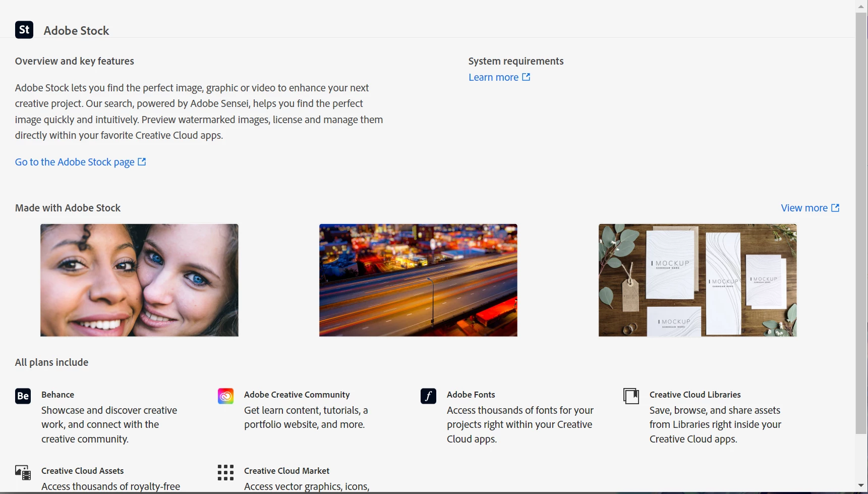Viewport: 868px width, 494px height.
Task: Click the Creative Cloud Market title
Action: (x=286, y=471)
